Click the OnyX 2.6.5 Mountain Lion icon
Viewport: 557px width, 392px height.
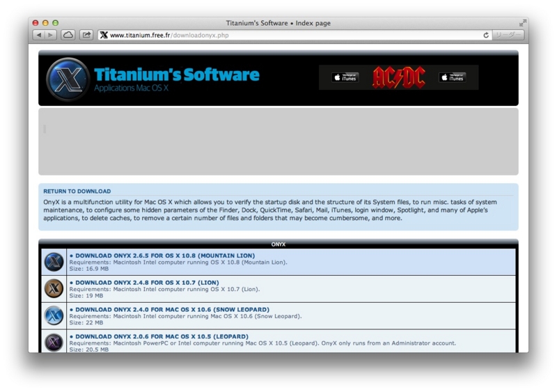(x=54, y=262)
